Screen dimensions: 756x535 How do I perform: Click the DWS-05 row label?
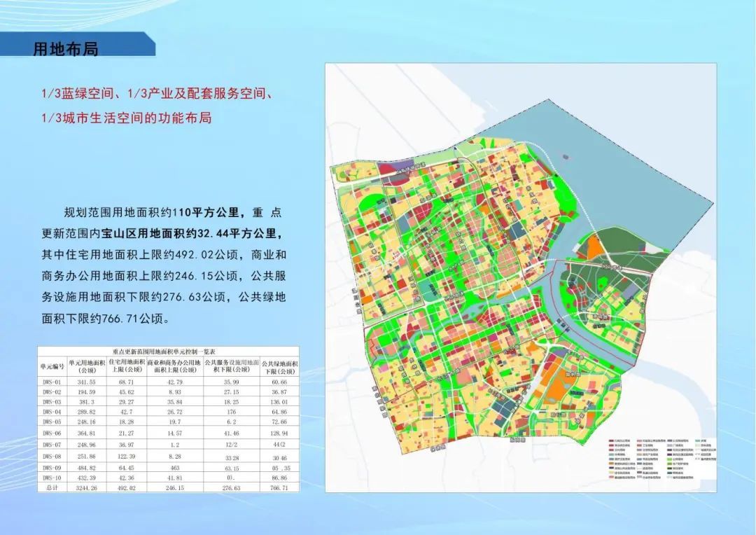52,422
